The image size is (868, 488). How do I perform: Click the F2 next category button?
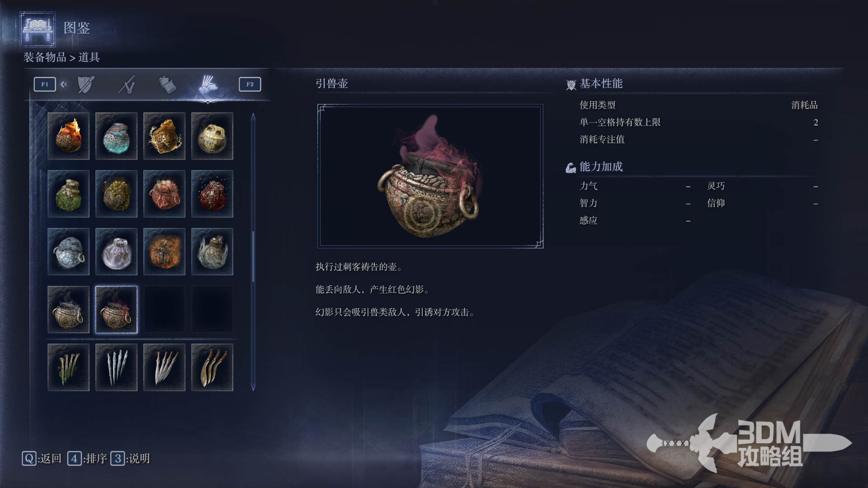coord(250,84)
